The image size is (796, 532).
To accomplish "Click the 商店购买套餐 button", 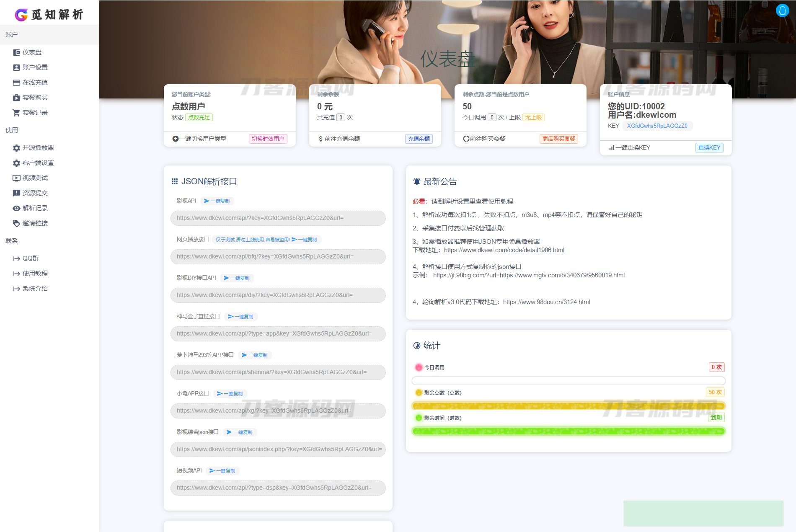I will pos(559,139).
